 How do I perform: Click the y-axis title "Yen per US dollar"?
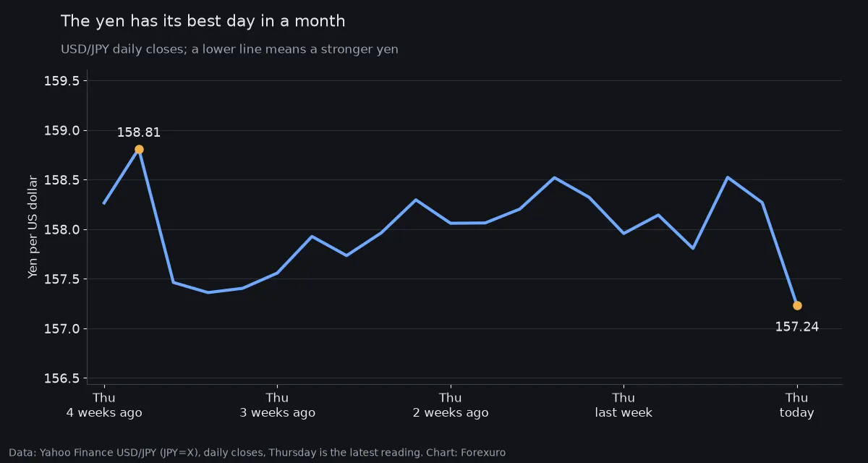(33, 226)
